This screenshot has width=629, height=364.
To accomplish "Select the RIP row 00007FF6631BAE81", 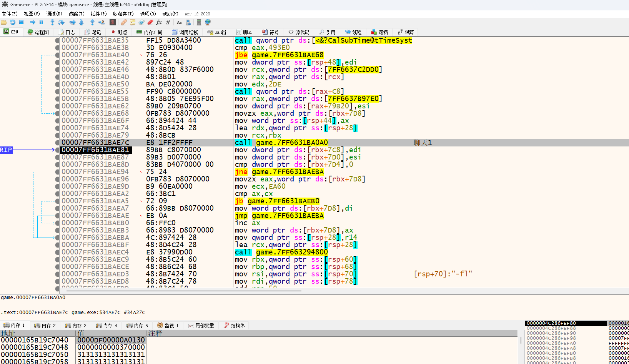I will pyautogui.click(x=95, y=150).
